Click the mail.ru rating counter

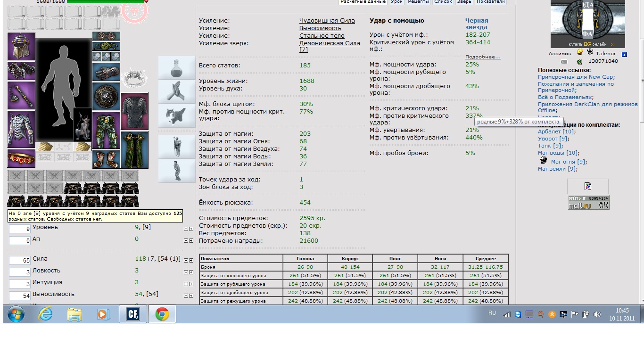pos(588,202)
